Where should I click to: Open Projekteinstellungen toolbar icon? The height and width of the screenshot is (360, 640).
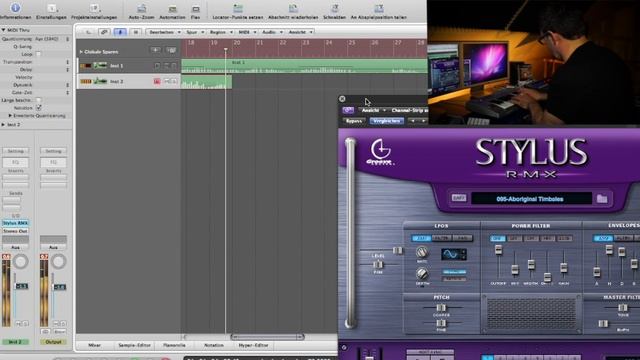[x=94, y=8]
